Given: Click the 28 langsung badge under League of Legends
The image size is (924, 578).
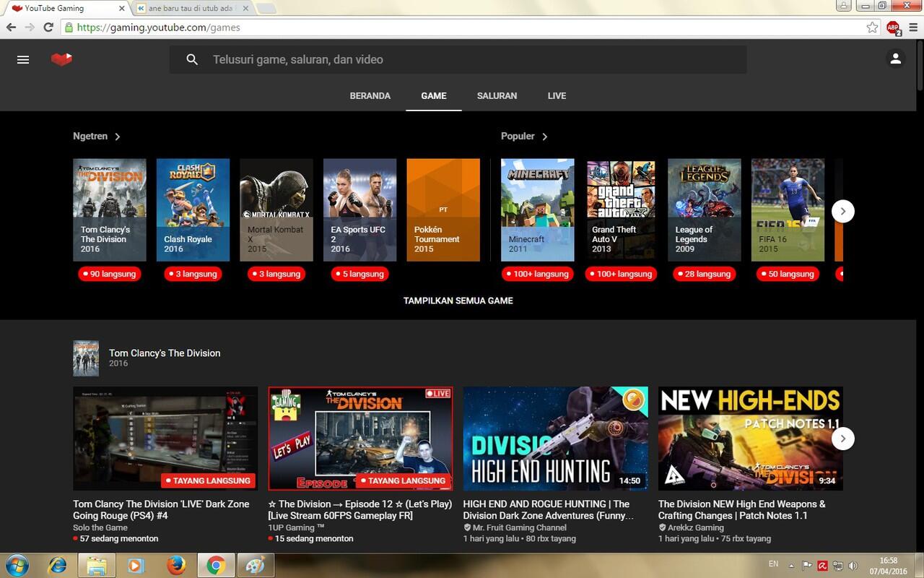Looking at the screenshot, I should pyautogui.click(x=705, y=274).
